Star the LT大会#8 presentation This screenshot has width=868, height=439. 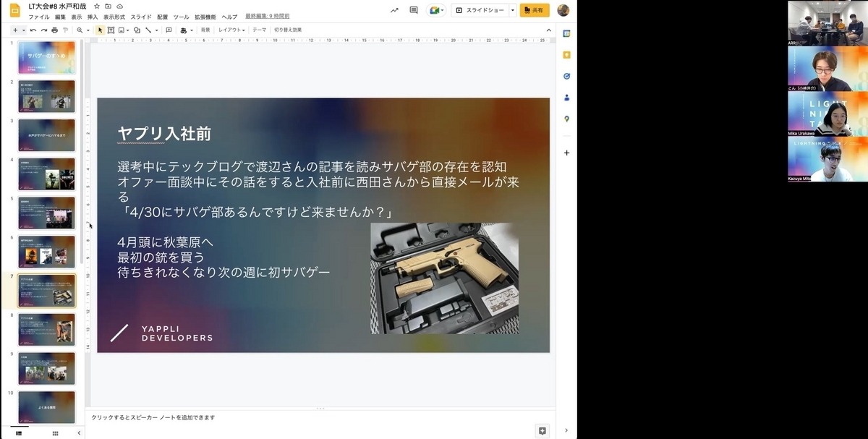[97, 6]
